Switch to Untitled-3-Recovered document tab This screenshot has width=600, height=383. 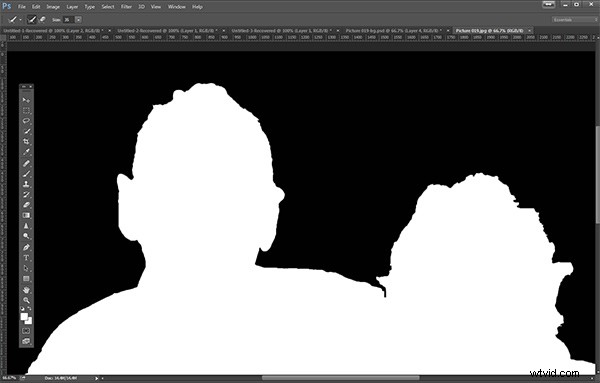[281, 30]
